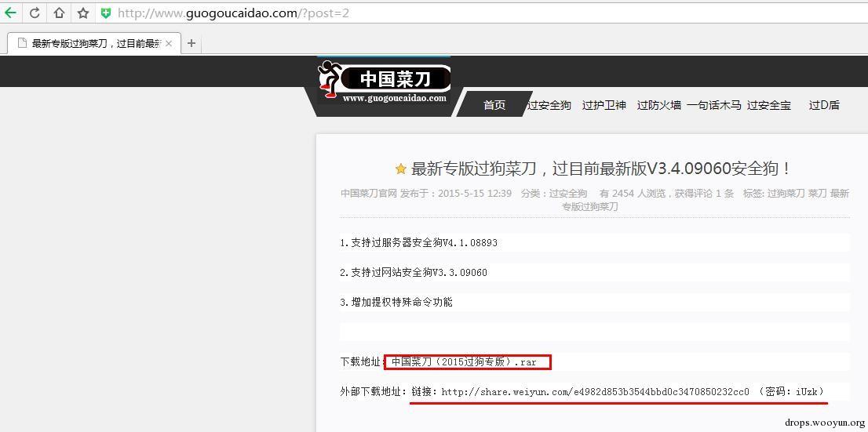
Task: Click the logo URL www.guogoucaidao.com
Action: point(394,98)
